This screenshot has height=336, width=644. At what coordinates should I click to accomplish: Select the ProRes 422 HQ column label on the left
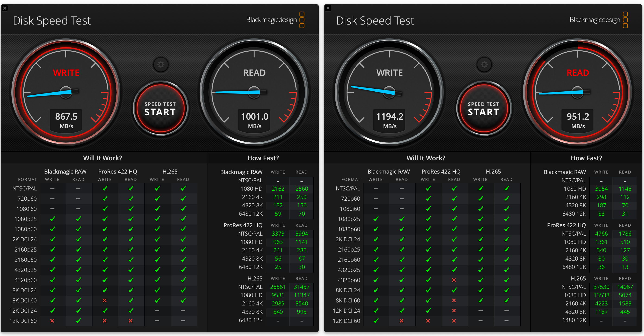coord(117,171)
